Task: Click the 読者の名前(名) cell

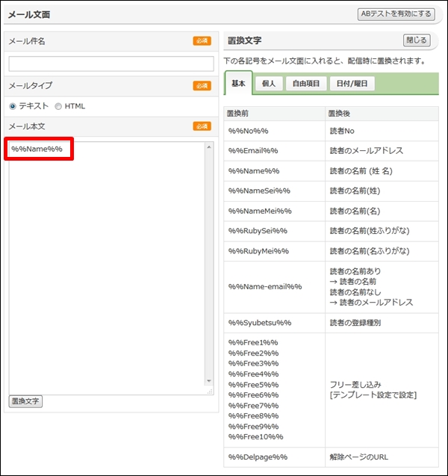Action: pyautogui.click(x=382, y=211)
